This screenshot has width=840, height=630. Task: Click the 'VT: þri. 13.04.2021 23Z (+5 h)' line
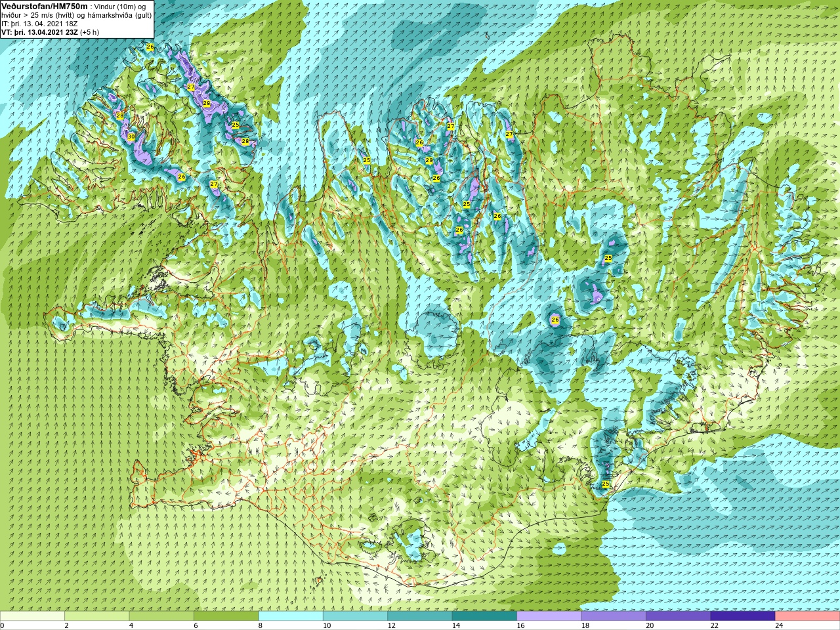tap(50, 32)
